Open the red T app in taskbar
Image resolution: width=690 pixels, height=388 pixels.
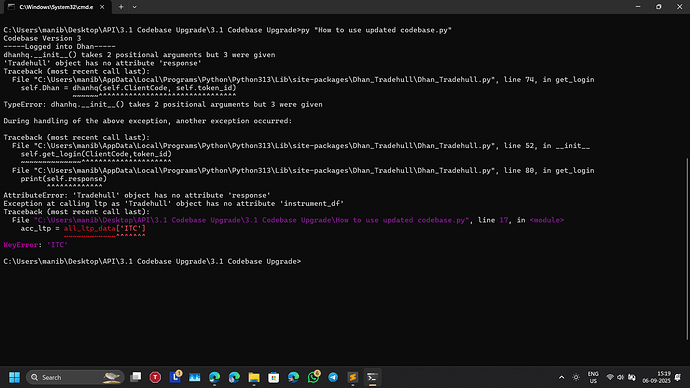click(155, 377)
